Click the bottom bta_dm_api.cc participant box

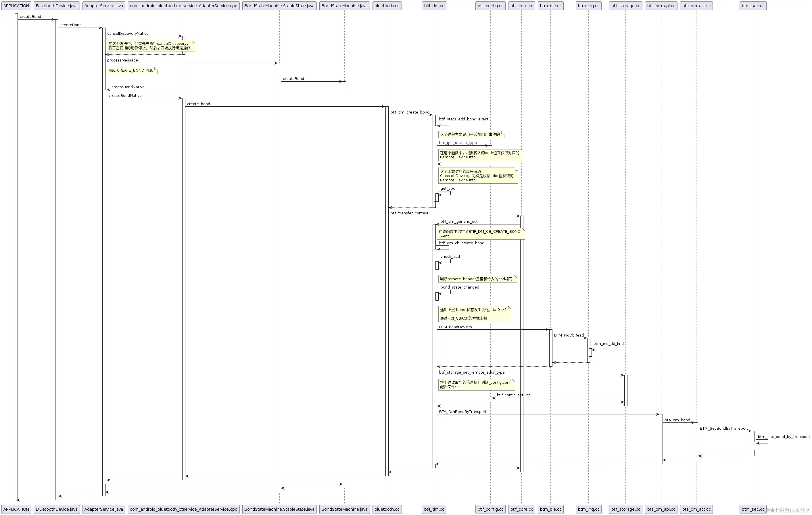pyautogui.click(x=661, y=509)
